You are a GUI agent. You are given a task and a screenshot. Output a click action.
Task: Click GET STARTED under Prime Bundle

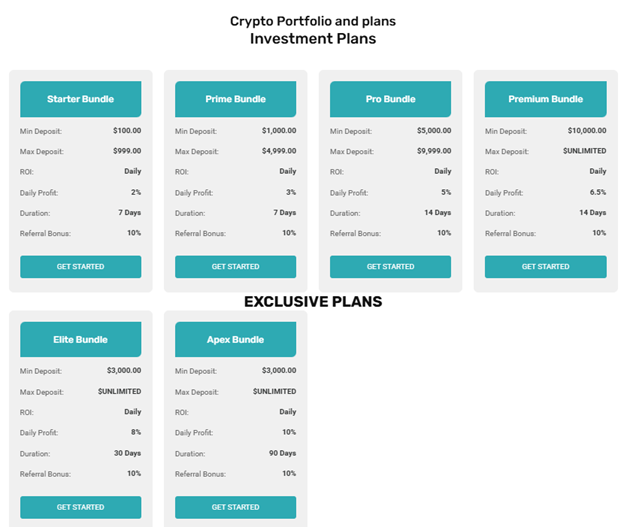click(x=235, y=267)
